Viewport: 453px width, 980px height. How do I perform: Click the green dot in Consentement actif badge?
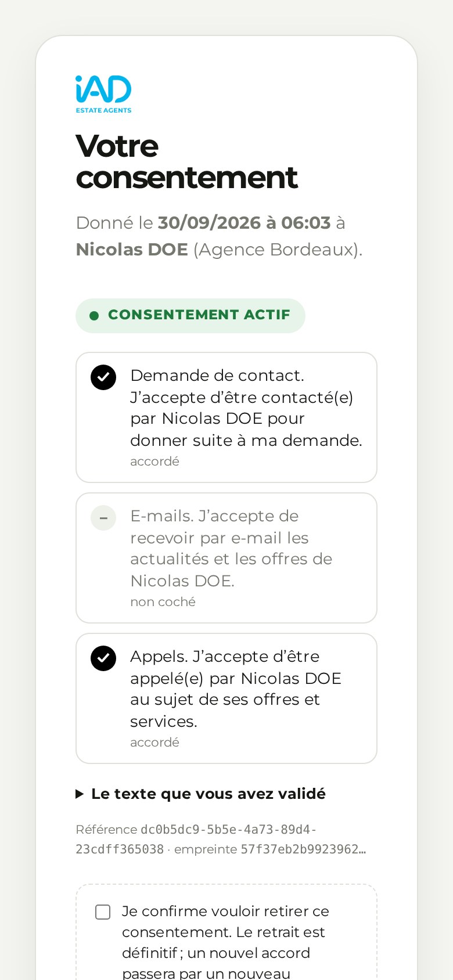(94, 316)
